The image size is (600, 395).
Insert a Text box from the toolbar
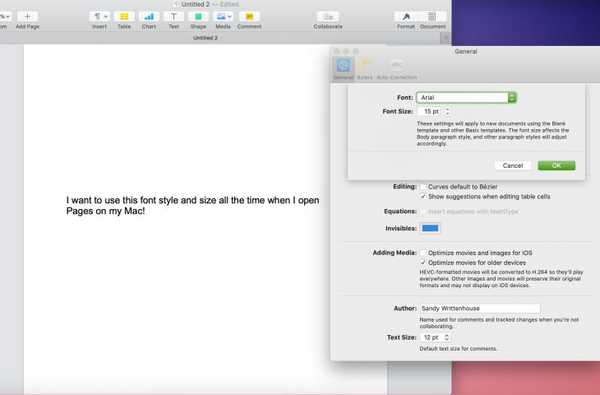tap(174, 16)
